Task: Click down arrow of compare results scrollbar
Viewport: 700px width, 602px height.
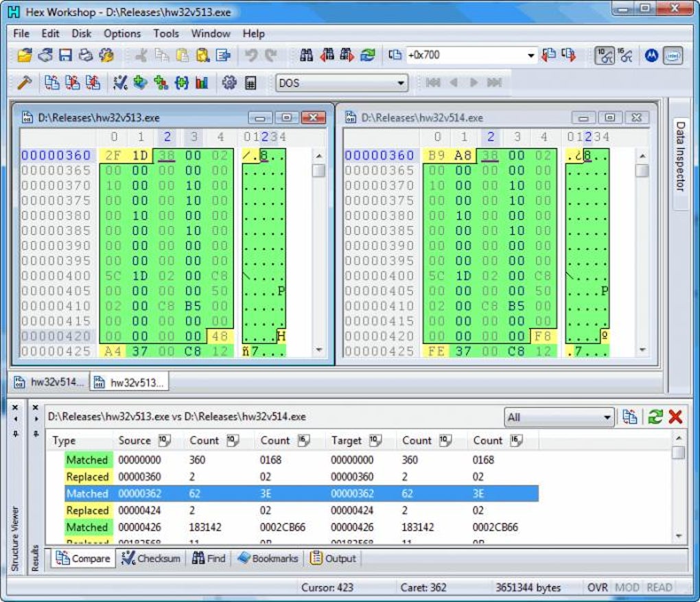Action: [679, 535]
